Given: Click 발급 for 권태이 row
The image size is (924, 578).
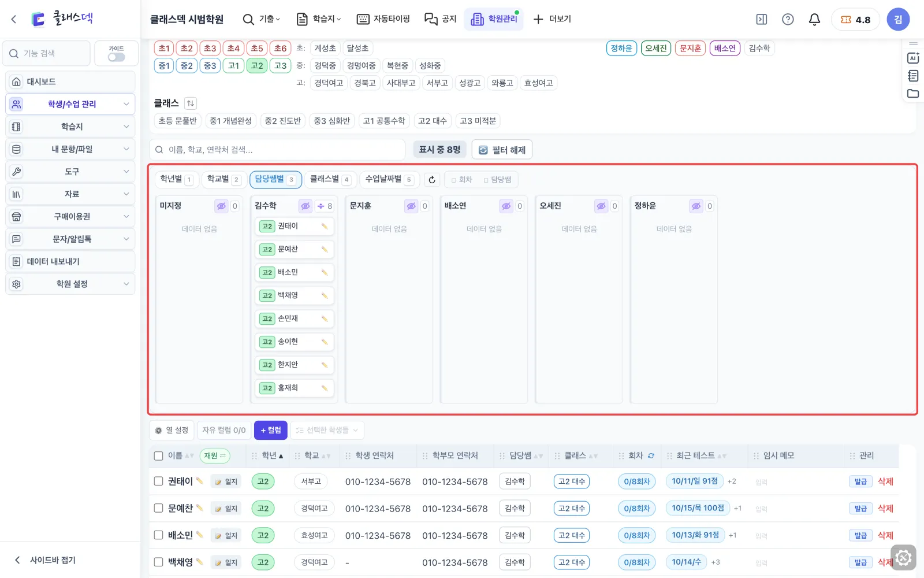Looking at the screenshot, I should tap(860, 481).
